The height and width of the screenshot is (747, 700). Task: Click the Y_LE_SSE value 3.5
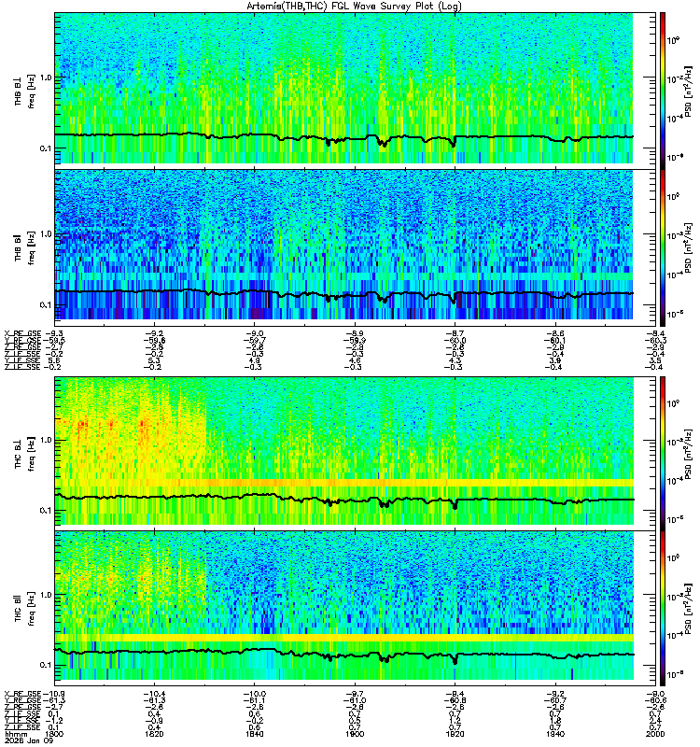[656, 360]
